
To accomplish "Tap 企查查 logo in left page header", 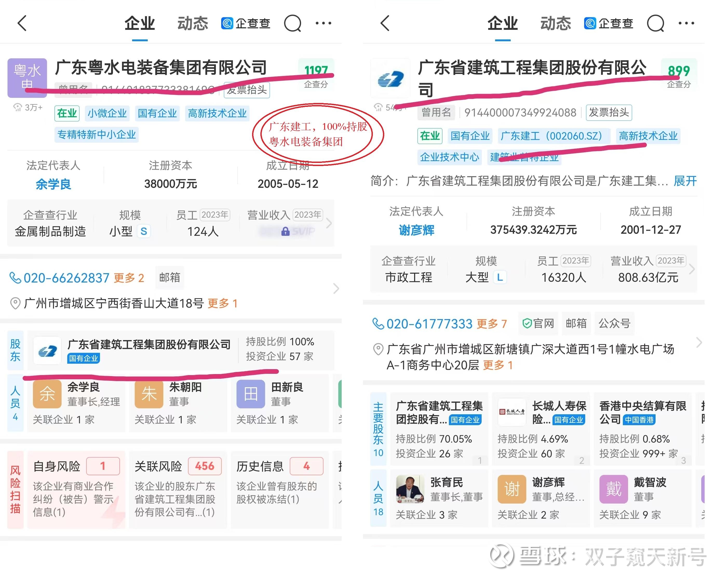I will pyautogui.click(x=246, y=23).
